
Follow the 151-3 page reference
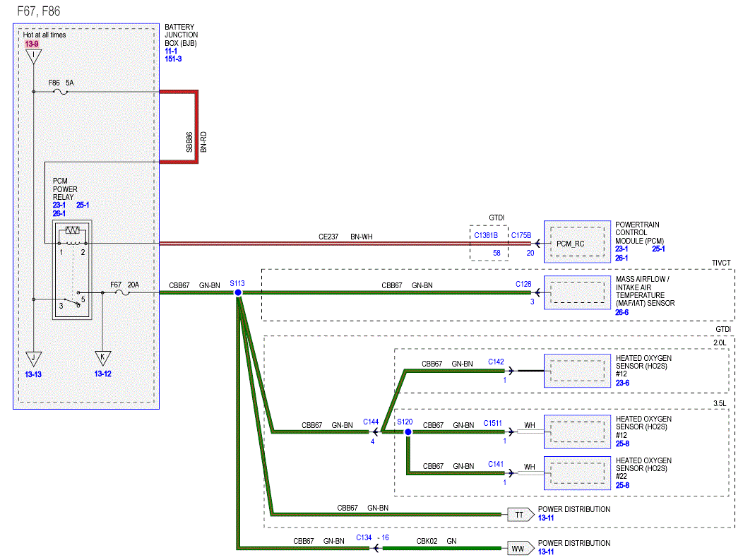pos(173,59)
